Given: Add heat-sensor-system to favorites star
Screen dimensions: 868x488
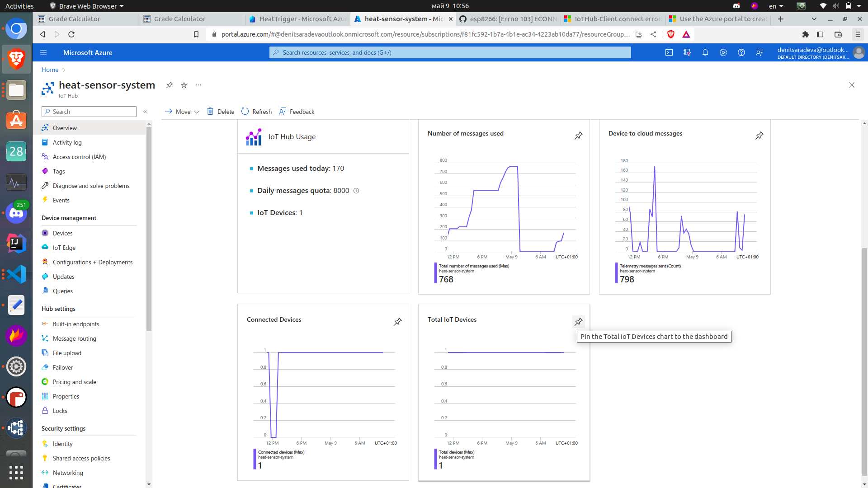Looking at the screenshot, I should tap(184, 85).
